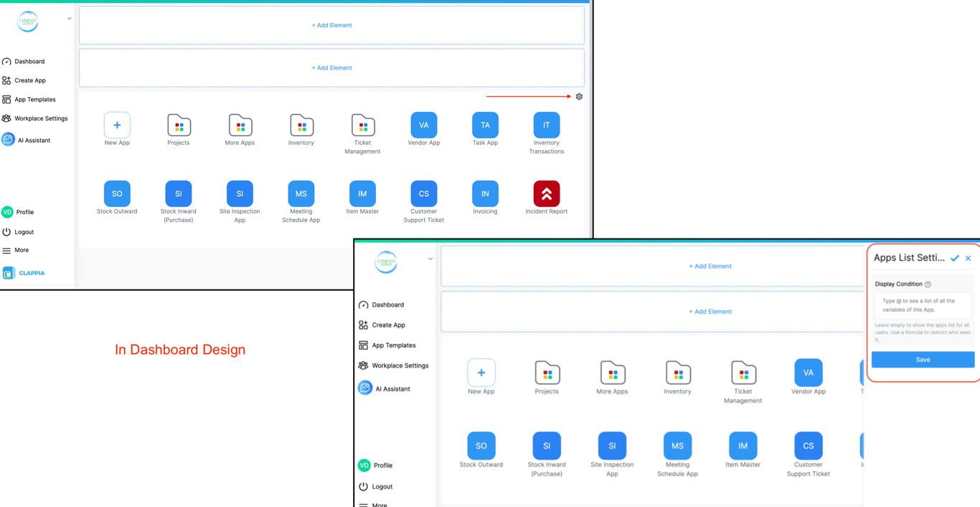Click company logo in top screenshot

coord(28,22)
